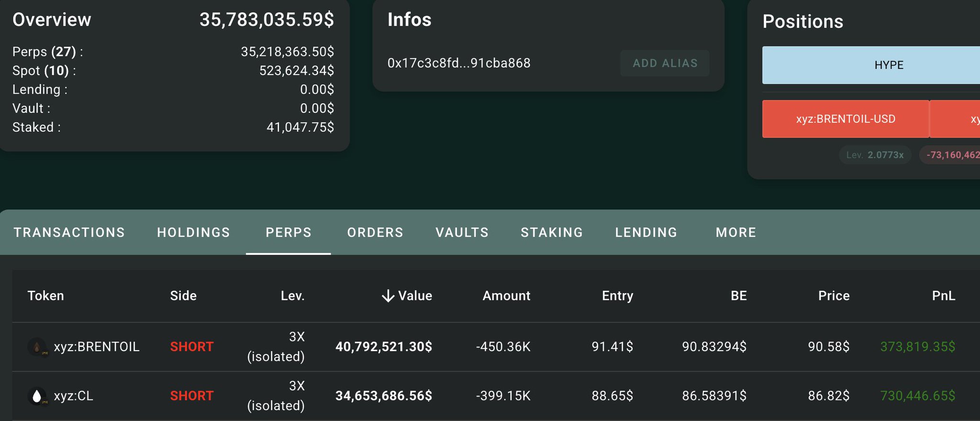Viewport: 980px width, 421px height.
Task: Go to the Vaults tab
Action: pyautogui.click(x=462, y=233)
